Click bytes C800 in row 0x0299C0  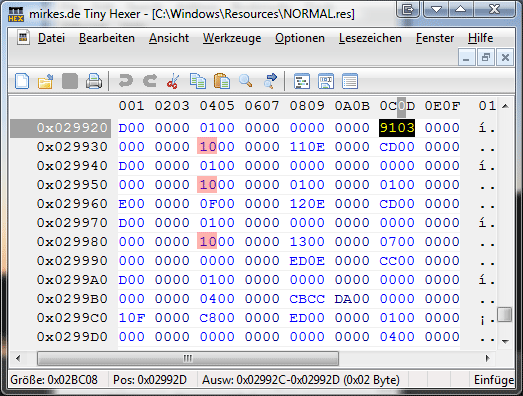217,318
